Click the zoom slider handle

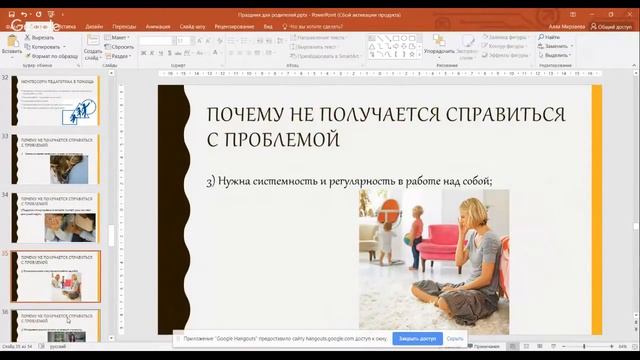click(584, 346)
